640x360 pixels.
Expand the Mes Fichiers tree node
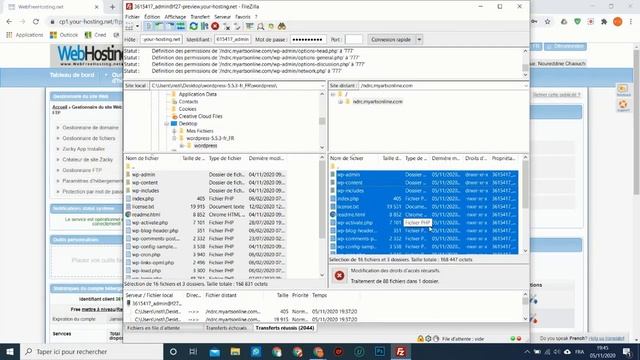pos(174,131)
